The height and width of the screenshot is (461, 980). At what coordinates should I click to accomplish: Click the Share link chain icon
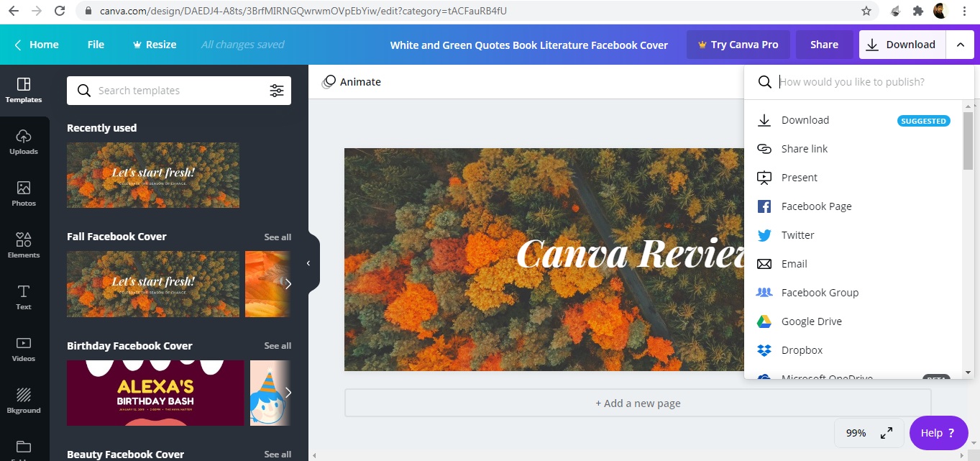(764, 149)
